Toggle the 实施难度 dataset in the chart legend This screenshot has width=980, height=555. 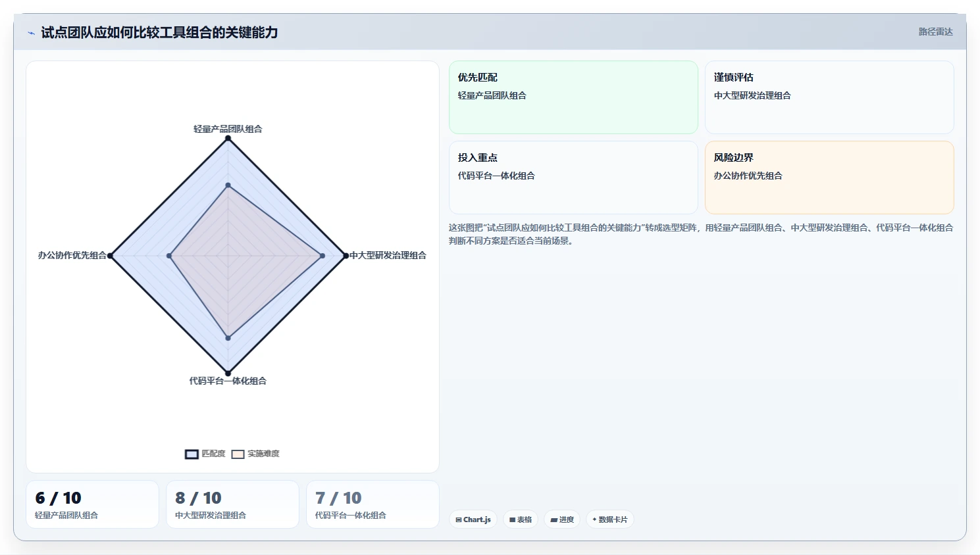[x=255, y=454]
